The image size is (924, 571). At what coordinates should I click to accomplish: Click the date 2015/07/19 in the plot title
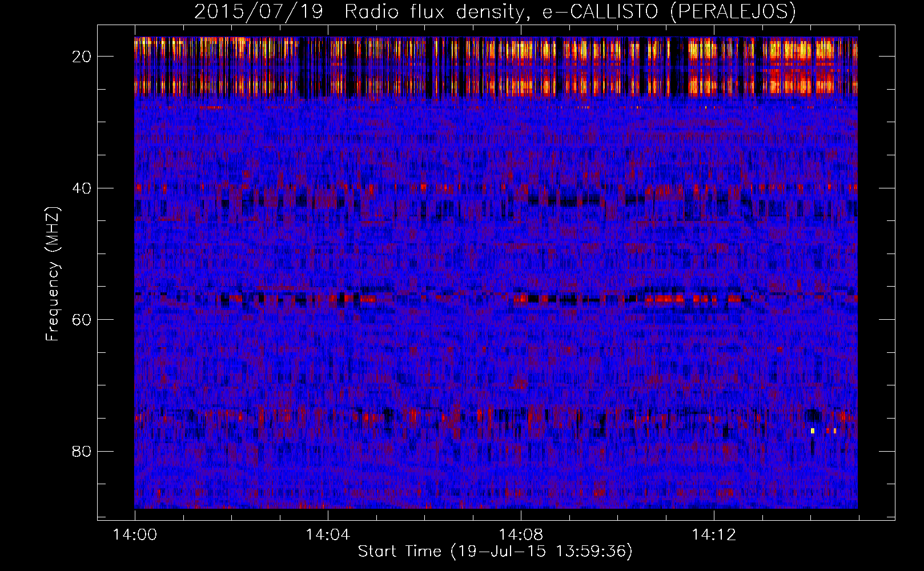pyautogui.click(x=259, y=12)
